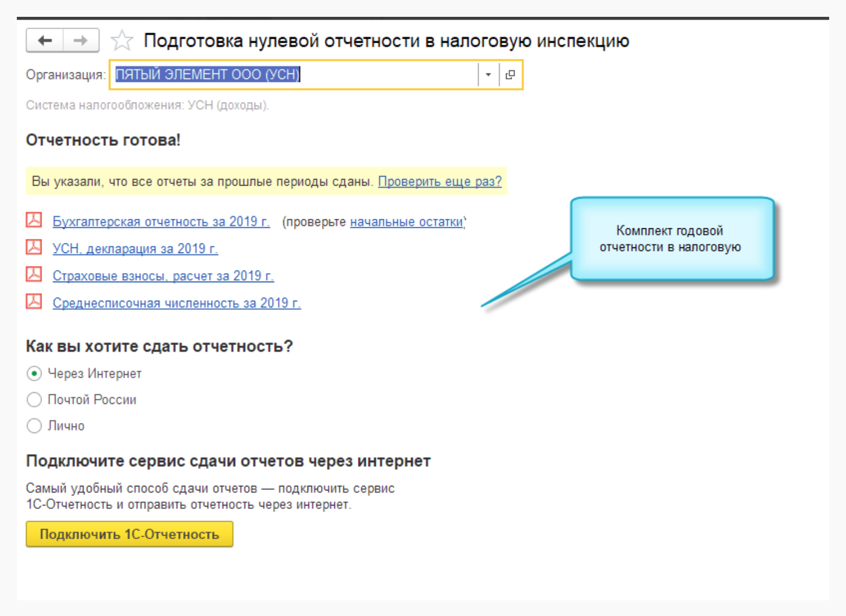Viewport: 846px width, 616px height.
Task: Click PDF icon beside Страховые взносы
Action: pyautogui.click(x=34, y=274)
